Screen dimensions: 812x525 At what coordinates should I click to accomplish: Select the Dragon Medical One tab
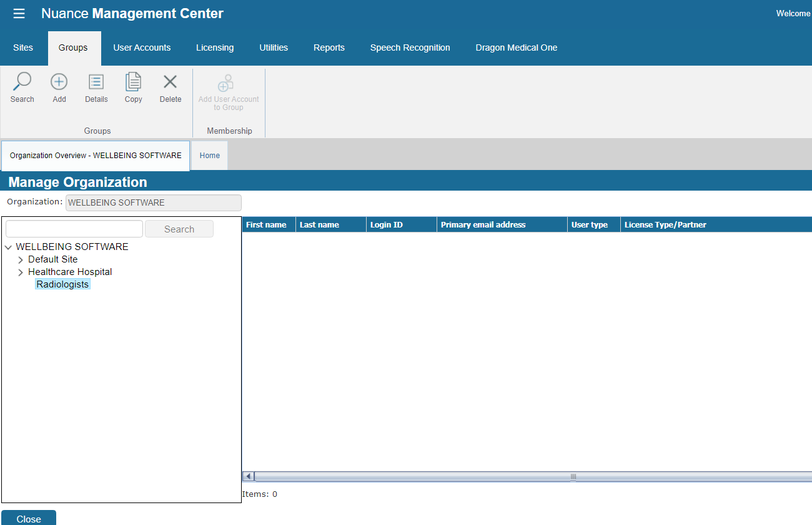517,47
